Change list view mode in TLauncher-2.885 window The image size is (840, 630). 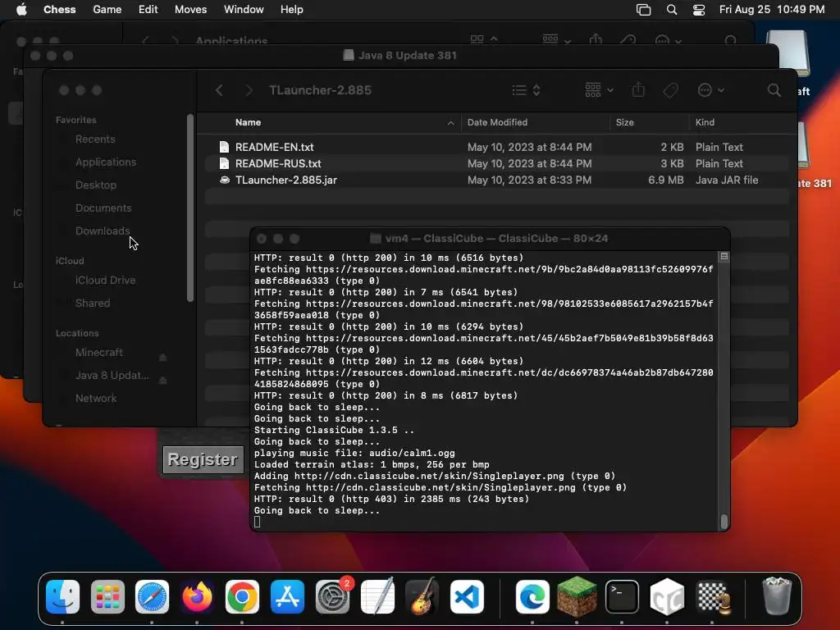[526, 90]
